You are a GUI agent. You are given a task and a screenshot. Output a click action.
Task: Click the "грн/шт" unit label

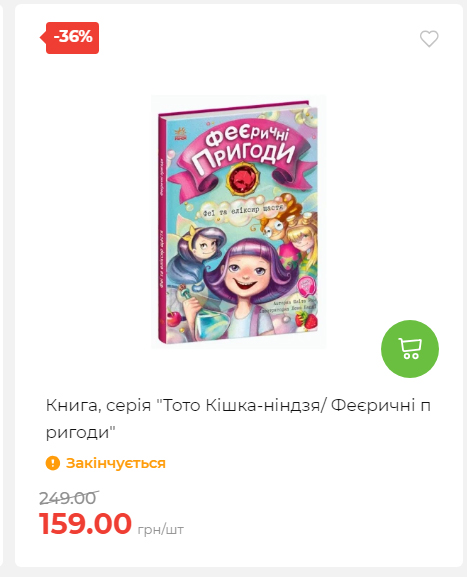coord(160,530)
